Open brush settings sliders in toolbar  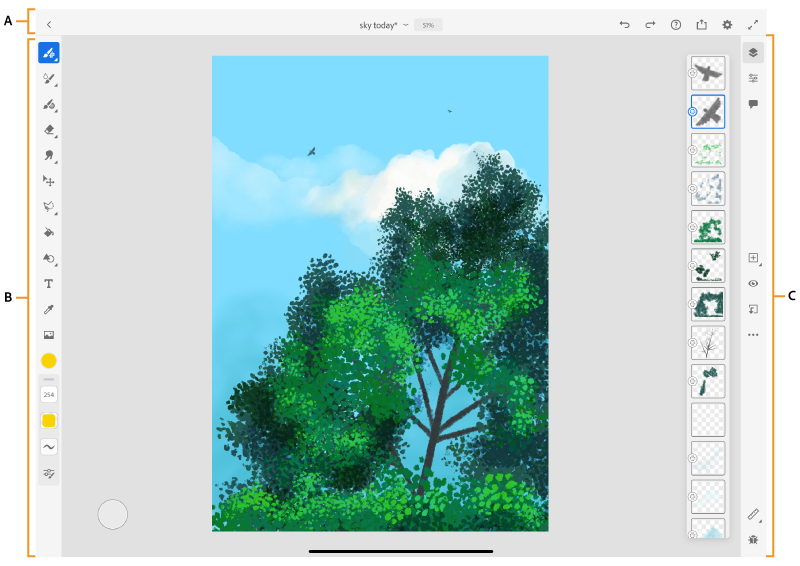pyautogui.click(x=49, y=473)
